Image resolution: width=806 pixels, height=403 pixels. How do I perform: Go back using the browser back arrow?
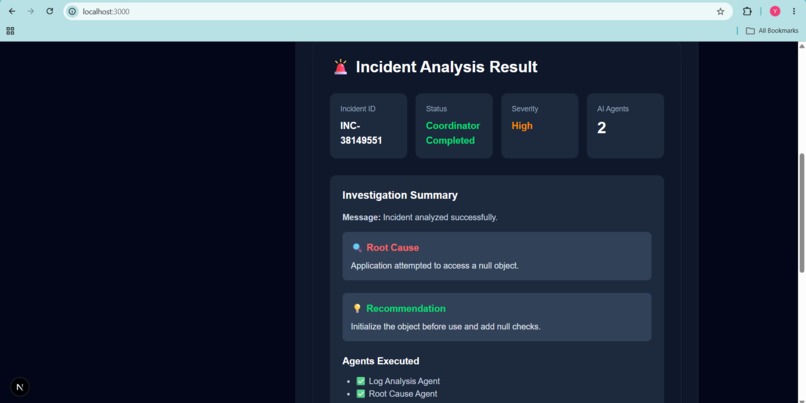pyautogui.click(x=12, y=11)
